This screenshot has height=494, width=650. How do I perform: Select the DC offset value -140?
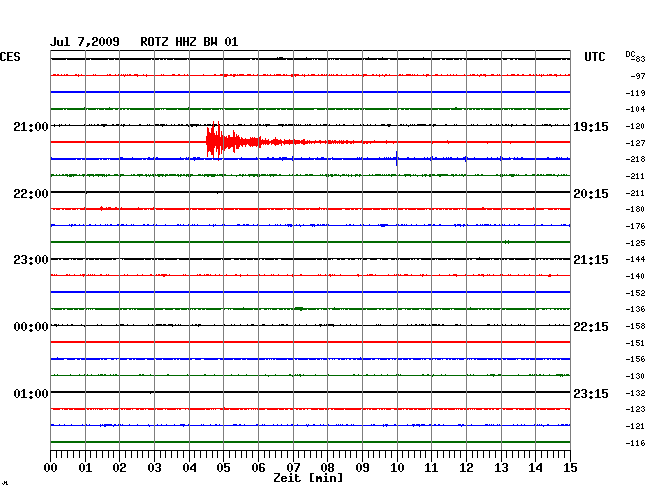[635, 276]
